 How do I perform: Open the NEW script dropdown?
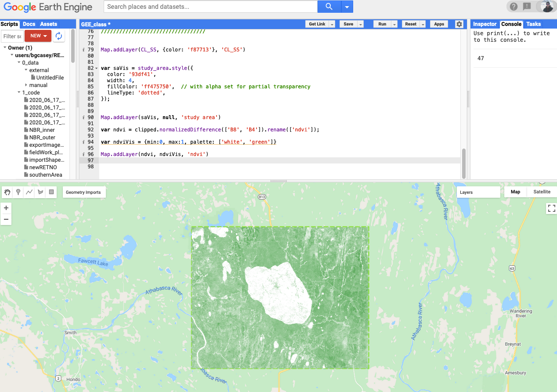coord(38,36)
